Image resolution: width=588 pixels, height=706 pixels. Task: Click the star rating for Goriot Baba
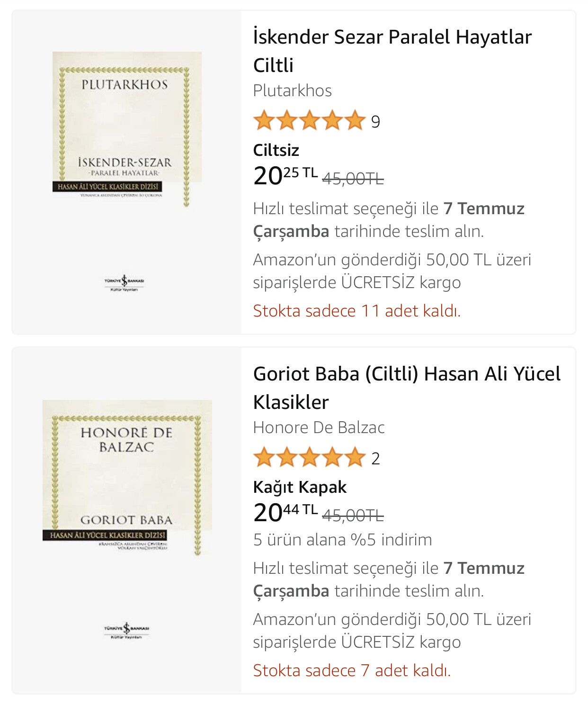(309, 458)
